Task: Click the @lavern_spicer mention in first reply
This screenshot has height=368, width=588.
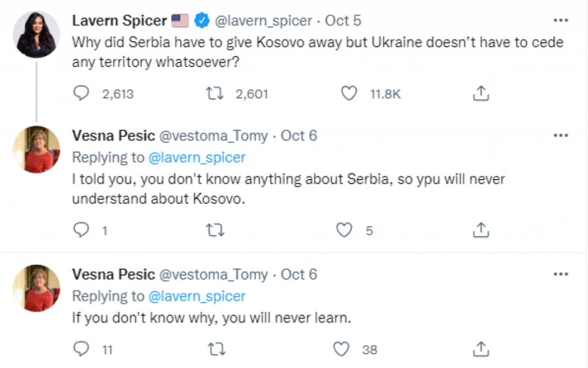Action: pos(197,158)
